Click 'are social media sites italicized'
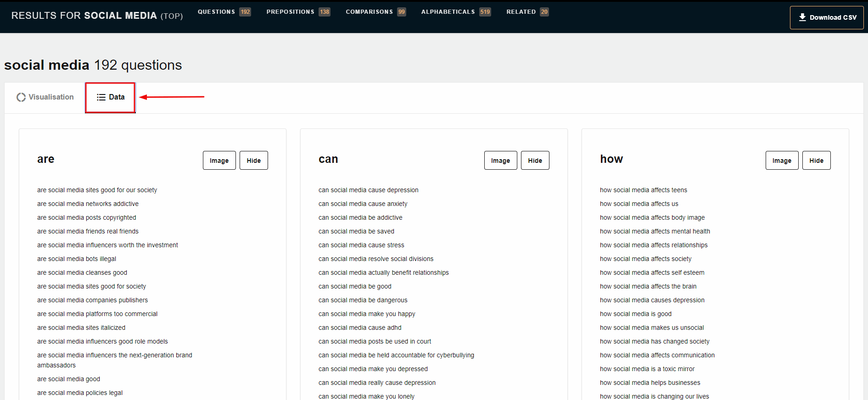The width and height of the screenshot is (868, 400). point(81,328)
